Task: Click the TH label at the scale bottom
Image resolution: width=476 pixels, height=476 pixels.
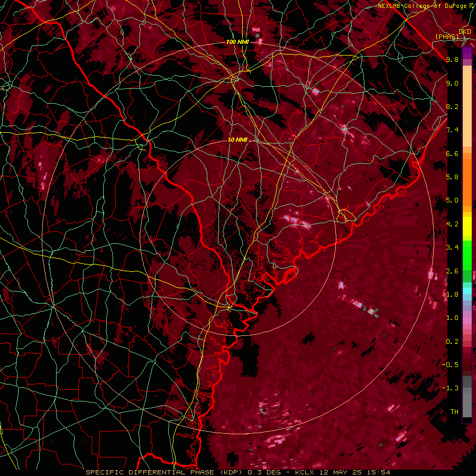Action: coord(454,412)
